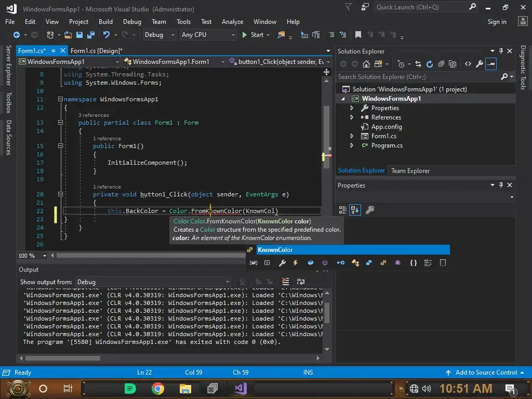Click the New Project toolbar icon

coord(50,35)
